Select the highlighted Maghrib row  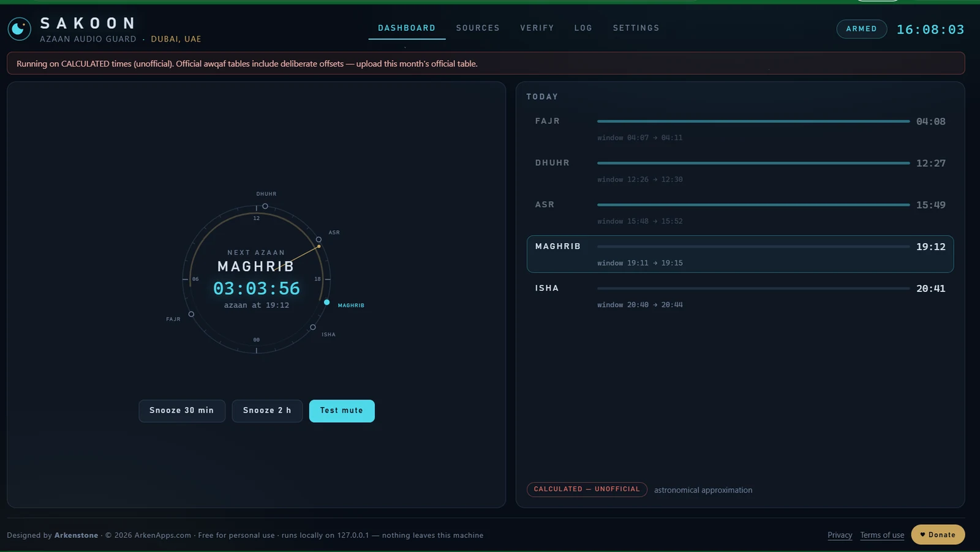point(740,254)
